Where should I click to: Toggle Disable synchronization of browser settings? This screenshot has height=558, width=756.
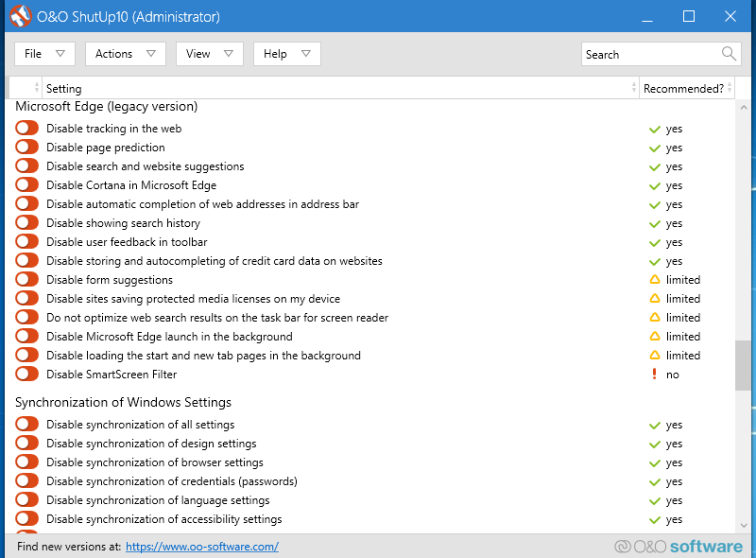pos(26,462)
